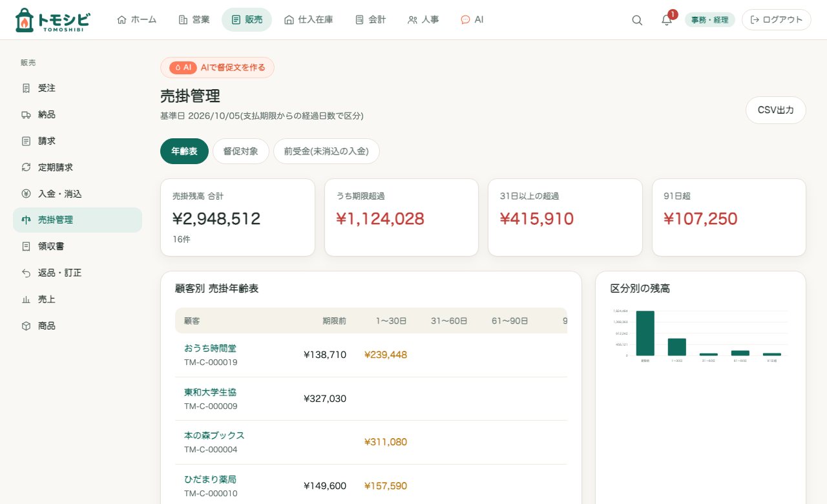Open customer おうち時間堂
Image resolution: width=827 pixels, height=504 pixels.
(210, 348)
